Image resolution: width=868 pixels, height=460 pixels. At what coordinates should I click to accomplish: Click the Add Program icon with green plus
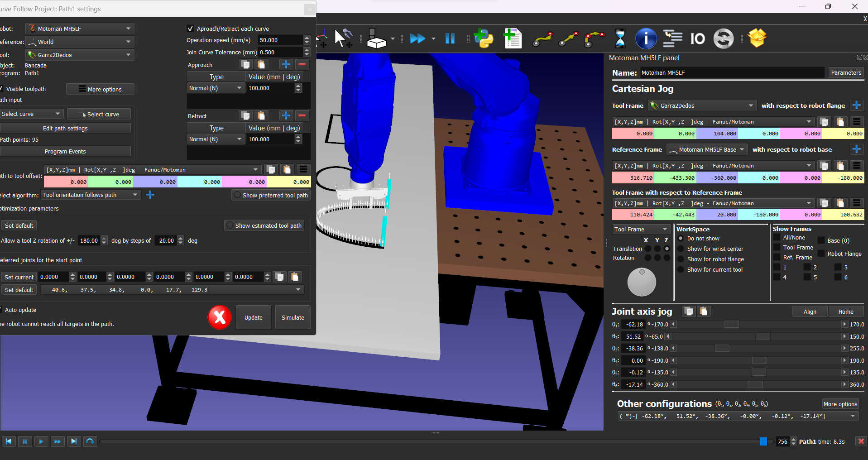point(513,38)
